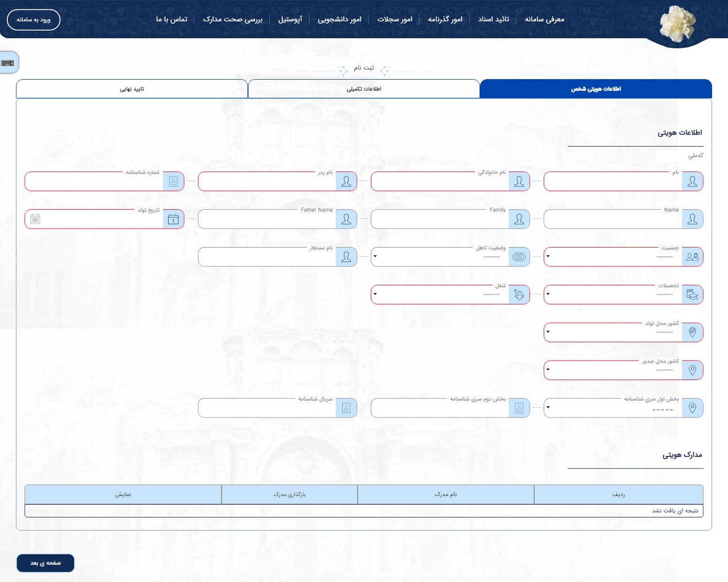Click the graduation icon beside تحصیلات
Image resolution: width=728 pixels, height=582 pixels.
pyautogui.click(x=692, y=295)
